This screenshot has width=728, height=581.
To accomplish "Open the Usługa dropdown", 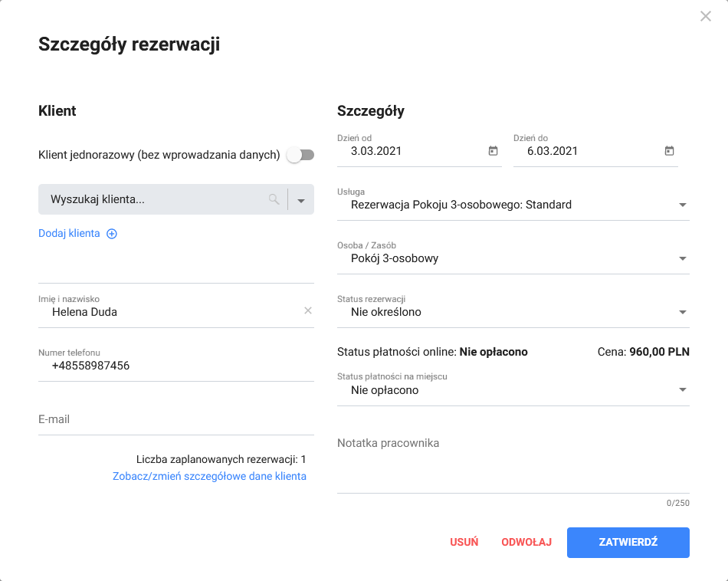I will click(682, 205).
